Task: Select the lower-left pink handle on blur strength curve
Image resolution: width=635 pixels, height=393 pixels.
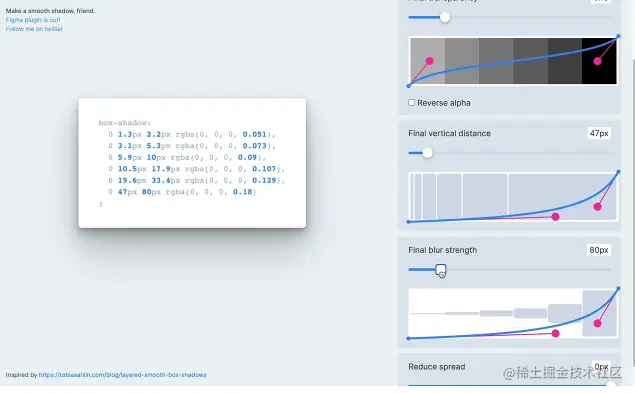Action: click(555, 333)
